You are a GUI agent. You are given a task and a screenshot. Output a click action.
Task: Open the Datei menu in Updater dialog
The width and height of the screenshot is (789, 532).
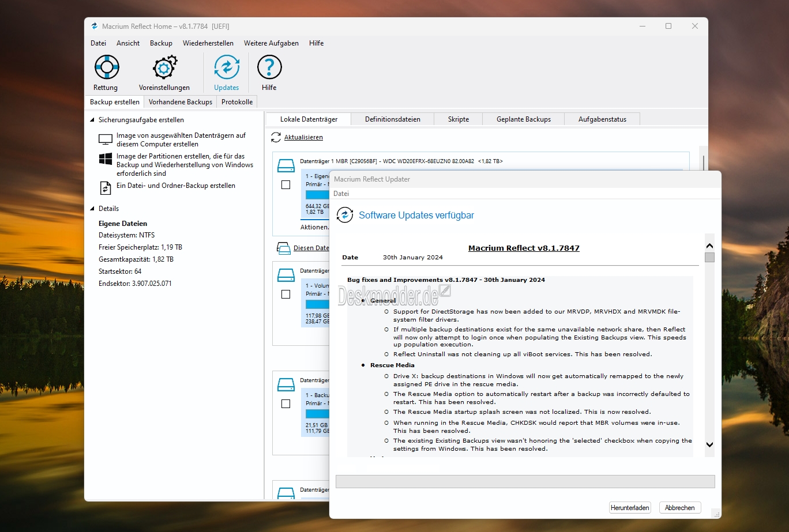point(341,194)
